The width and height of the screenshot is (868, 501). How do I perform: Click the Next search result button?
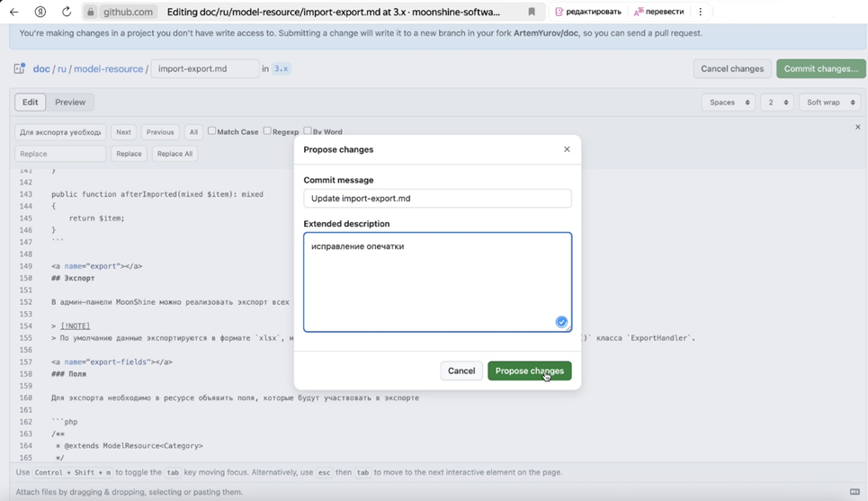click(123, 131)
